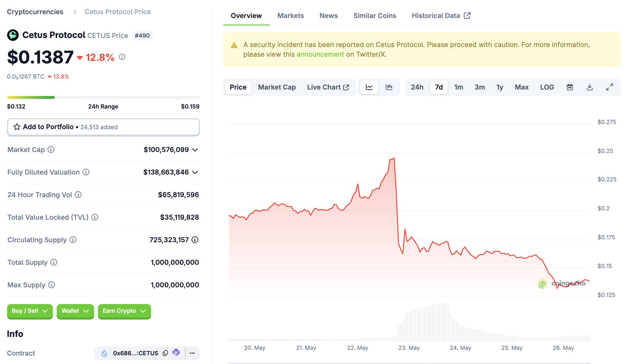Screen dimensions: 632x364
Task: Click the 24h Range price bar
Action: [x=103, y=97]
